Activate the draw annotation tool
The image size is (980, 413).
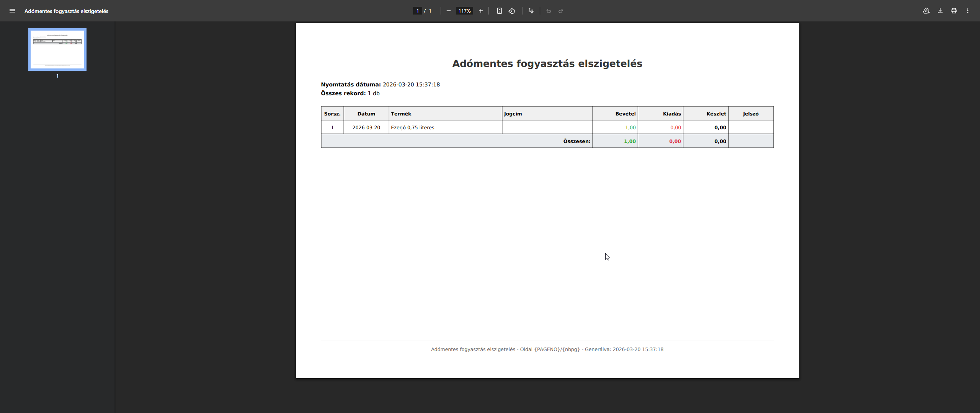[x=531, y=11]
